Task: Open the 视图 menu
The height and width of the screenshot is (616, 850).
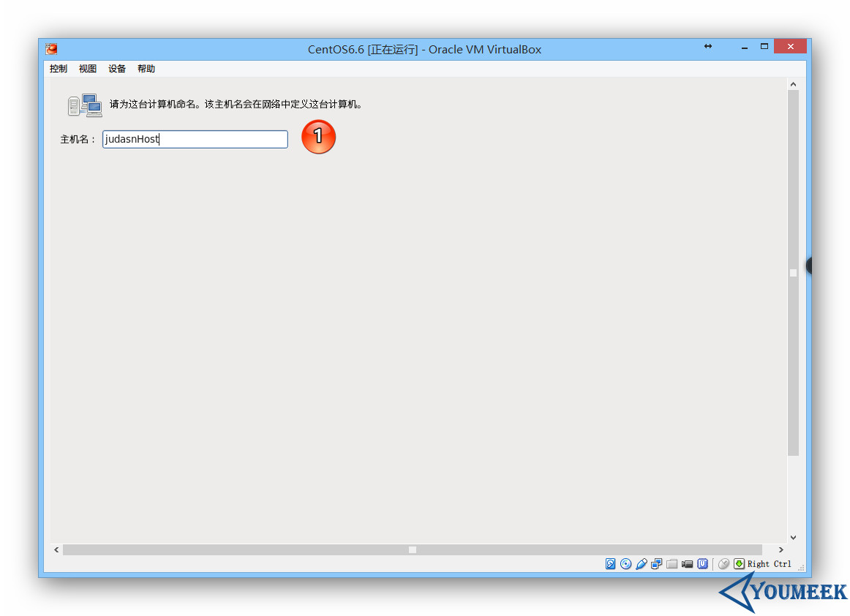Action: tap(87, 68)
